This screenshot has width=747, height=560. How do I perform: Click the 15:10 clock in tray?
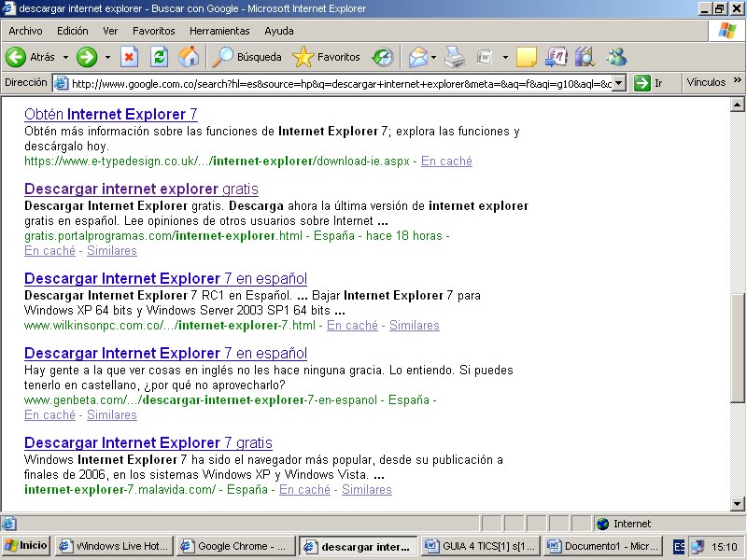click(725, 547)
